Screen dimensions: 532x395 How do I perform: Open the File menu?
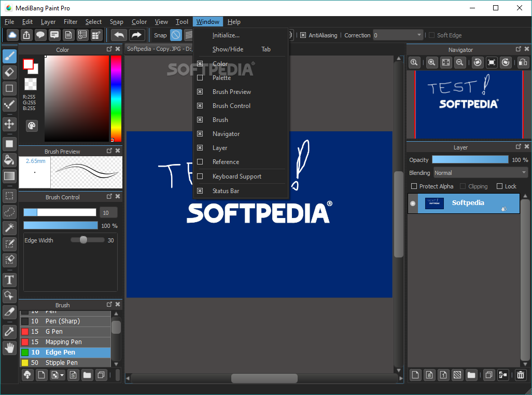pos(9,22)
